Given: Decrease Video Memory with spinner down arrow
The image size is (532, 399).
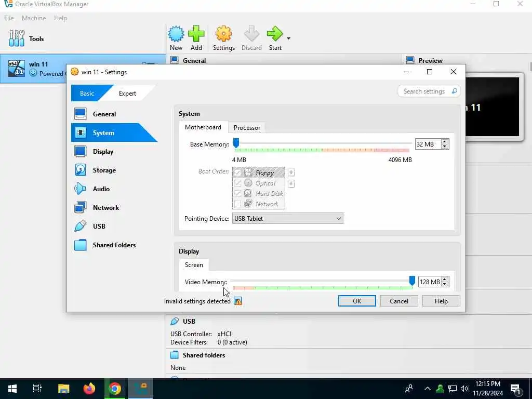Looking at the screenshot, I should coord(445,284).
